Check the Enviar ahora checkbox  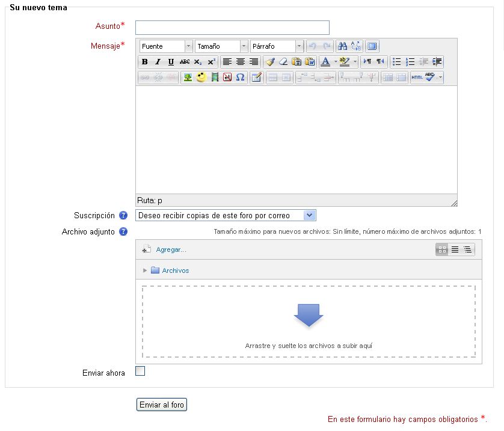[x=140, y=371]
